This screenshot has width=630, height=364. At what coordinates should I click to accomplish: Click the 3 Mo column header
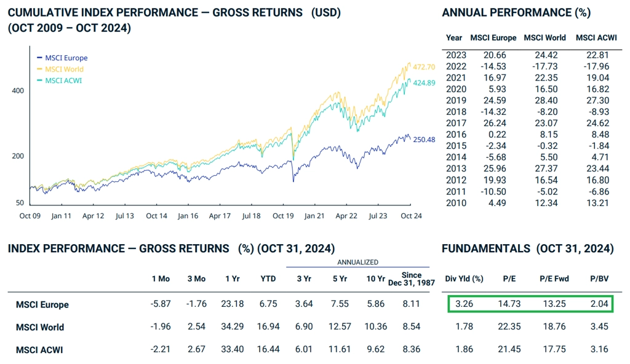tap(196, 279)
